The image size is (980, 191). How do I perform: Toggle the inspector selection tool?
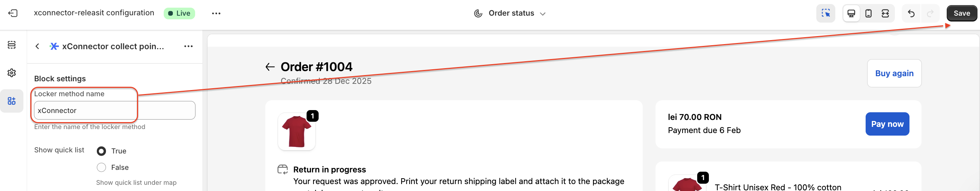click(825, 13)
